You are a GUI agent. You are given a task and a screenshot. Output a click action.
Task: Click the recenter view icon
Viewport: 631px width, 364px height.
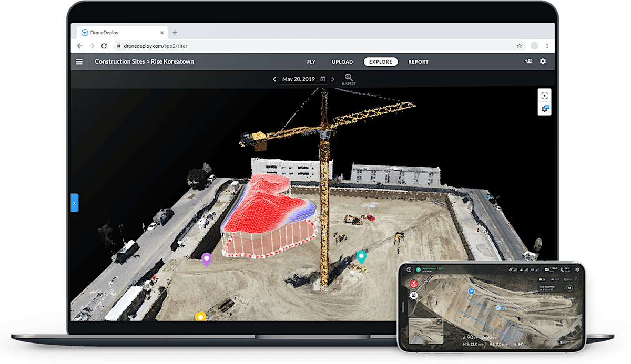tap(544, 96)
